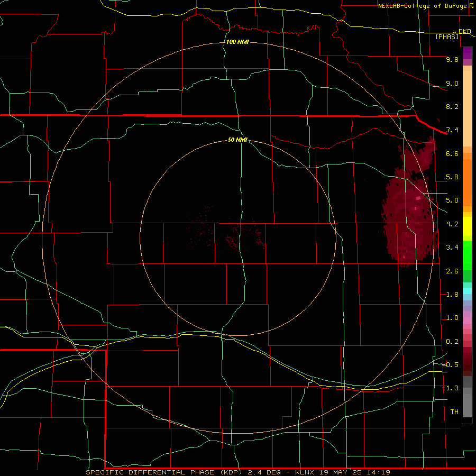Select the 2.6 value on the color scale
This screenshot has height=476, width=476.
(x=452, y=271)
